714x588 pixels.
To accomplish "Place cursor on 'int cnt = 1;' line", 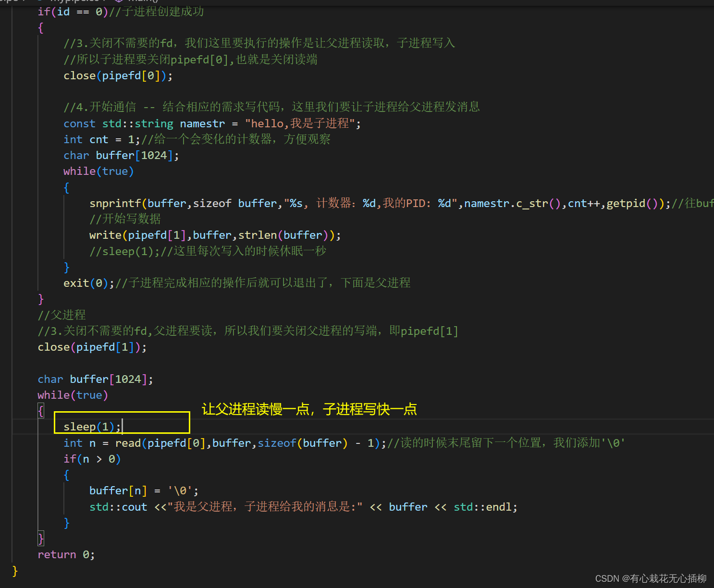I will 197,139.
